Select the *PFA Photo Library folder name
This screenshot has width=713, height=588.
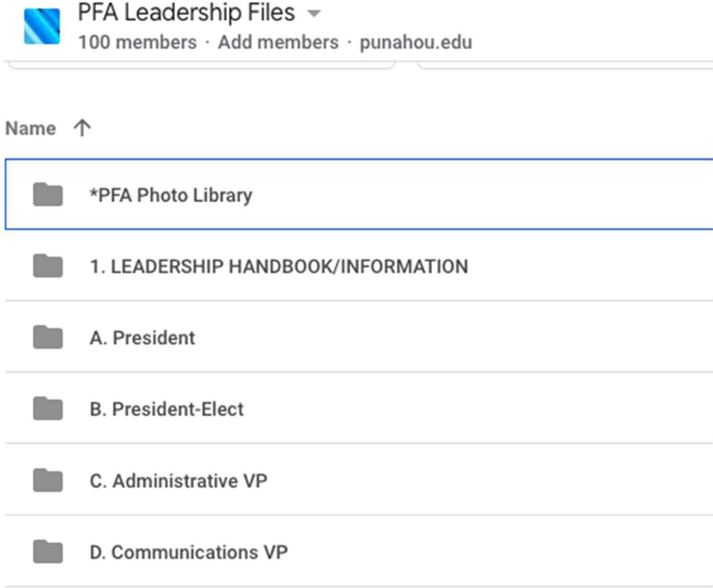171,195
